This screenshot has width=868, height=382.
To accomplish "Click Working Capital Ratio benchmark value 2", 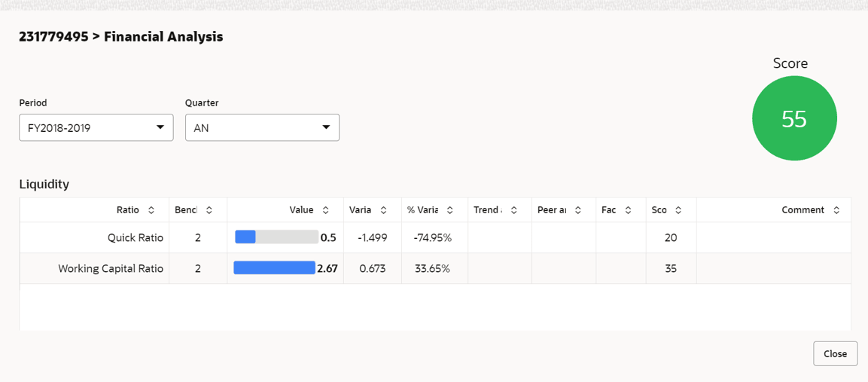I will click(x=198, y=269).
